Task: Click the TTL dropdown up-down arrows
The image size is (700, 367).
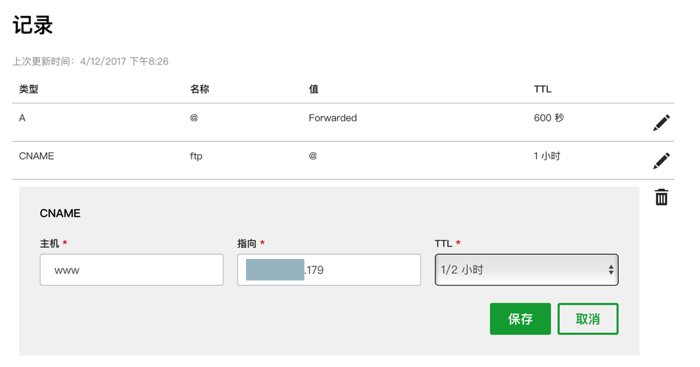Action: 611,270
